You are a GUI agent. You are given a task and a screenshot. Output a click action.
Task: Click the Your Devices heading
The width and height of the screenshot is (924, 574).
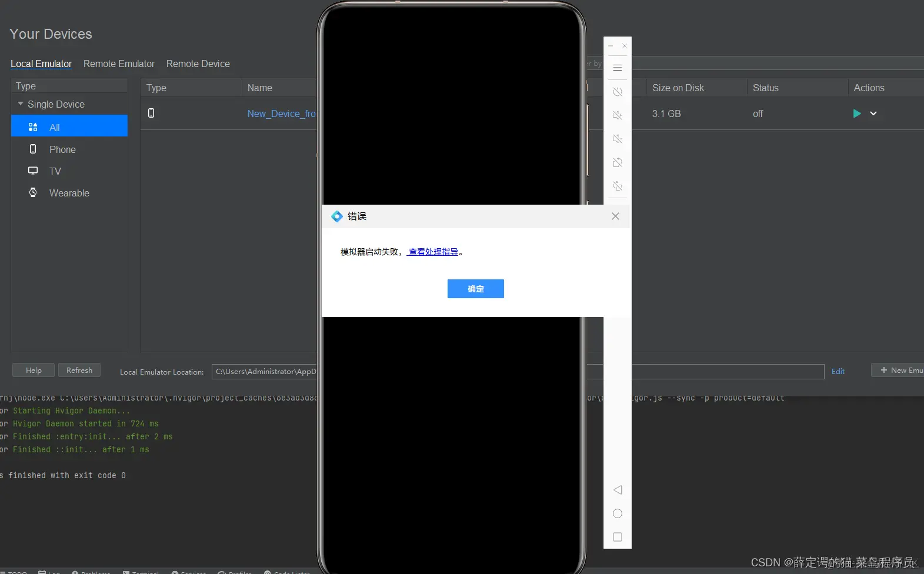coord(51,34)
